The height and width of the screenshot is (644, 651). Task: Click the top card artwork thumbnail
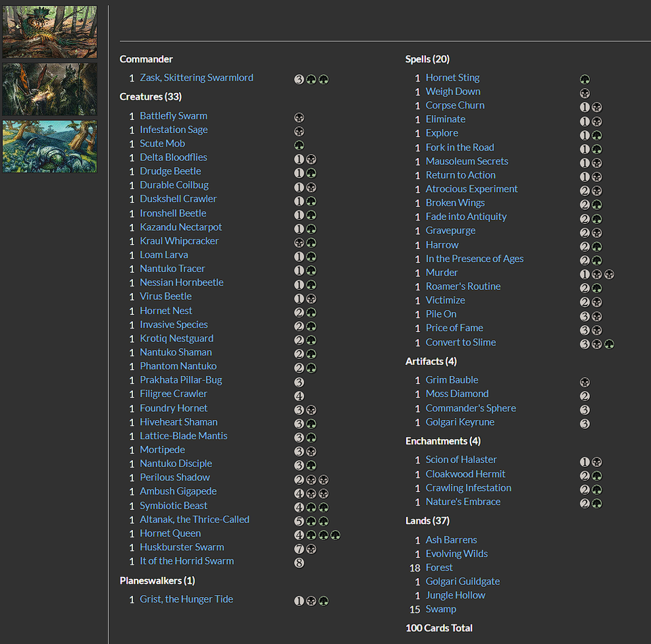(49, 31)
